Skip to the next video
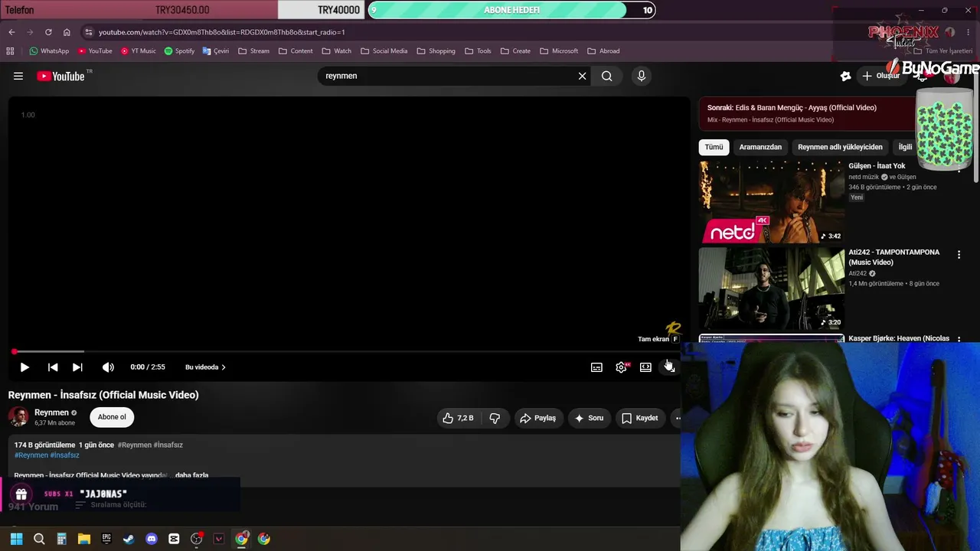The image size is (980, 551). 77,367
